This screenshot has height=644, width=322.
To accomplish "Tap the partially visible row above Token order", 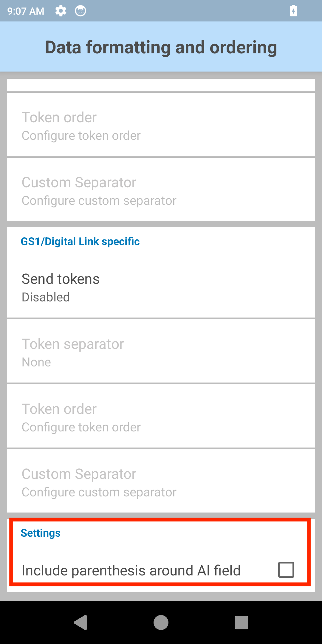I will [x=161, y=85].
